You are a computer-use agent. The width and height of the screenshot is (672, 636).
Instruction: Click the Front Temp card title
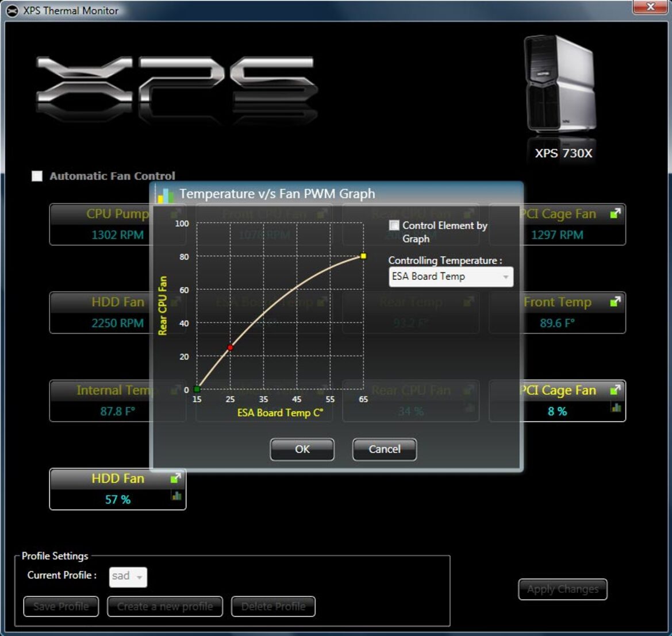557,302
